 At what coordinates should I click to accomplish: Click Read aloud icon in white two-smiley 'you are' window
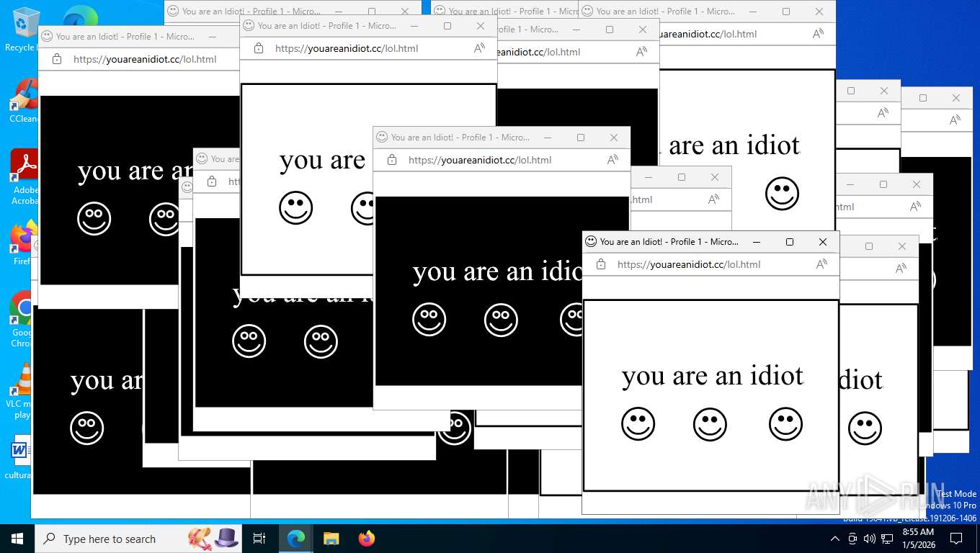point(479,48)
